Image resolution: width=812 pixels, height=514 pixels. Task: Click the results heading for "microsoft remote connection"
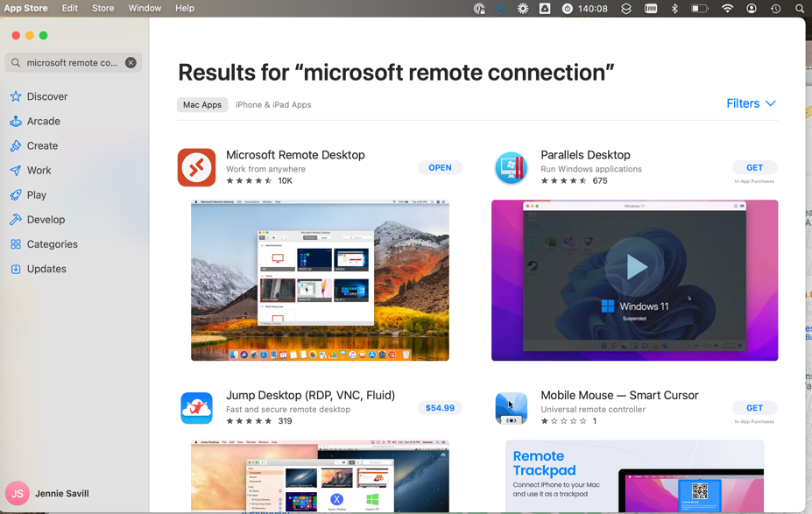tap(396, 73)
